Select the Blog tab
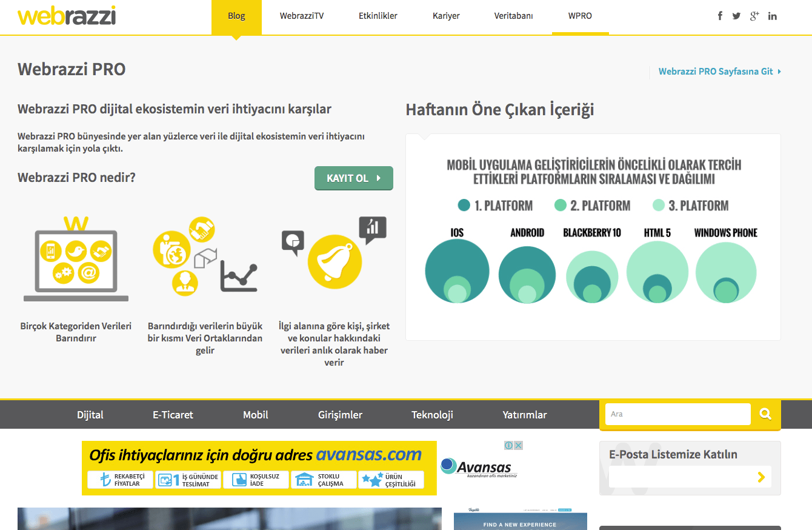The width and height of the screenshot is (812, 530). 236,16
